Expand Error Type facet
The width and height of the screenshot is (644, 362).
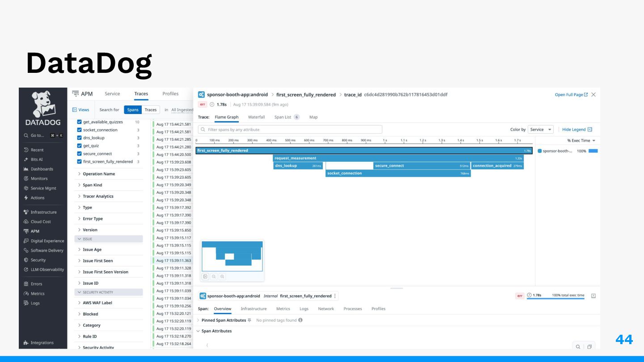tap(90, 219)
